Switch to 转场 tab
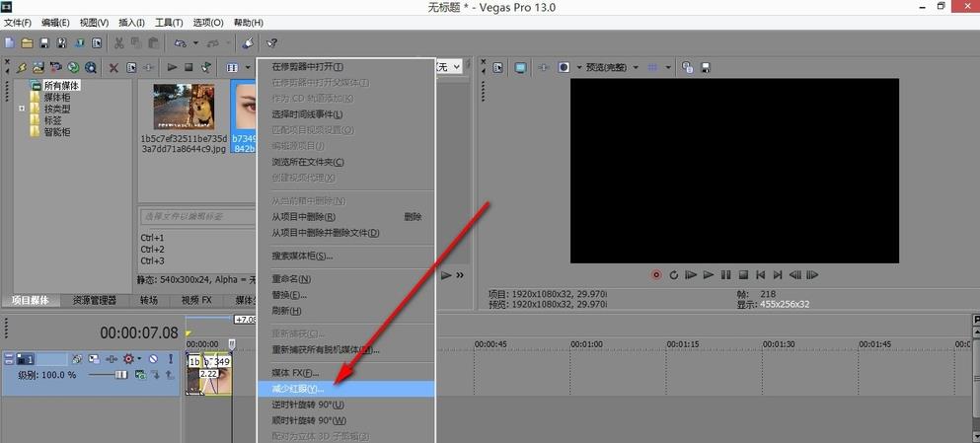The width and height of the screenshot is (980, 443). point(149,301)
